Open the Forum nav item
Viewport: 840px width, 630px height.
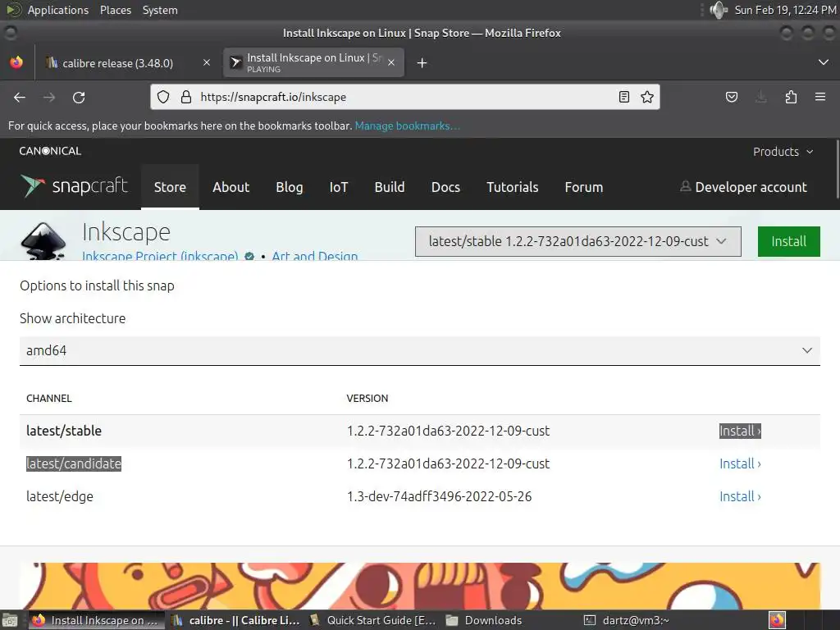[584, 187]
